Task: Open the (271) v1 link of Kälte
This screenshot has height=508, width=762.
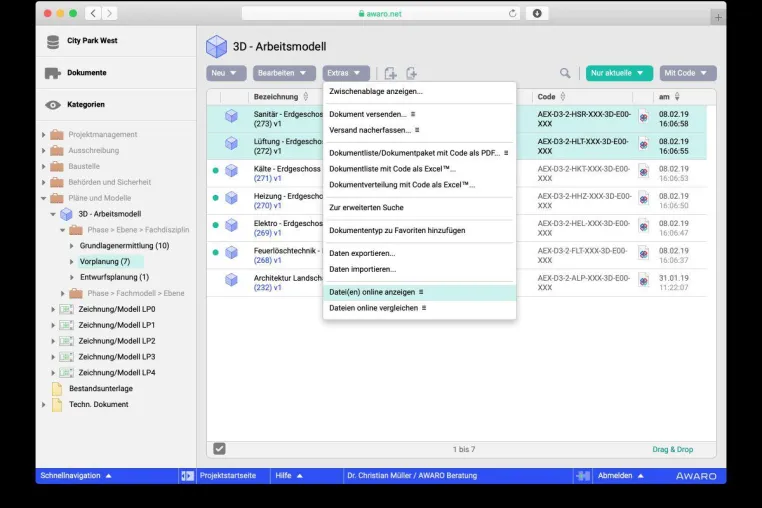Action: [267, 178]
